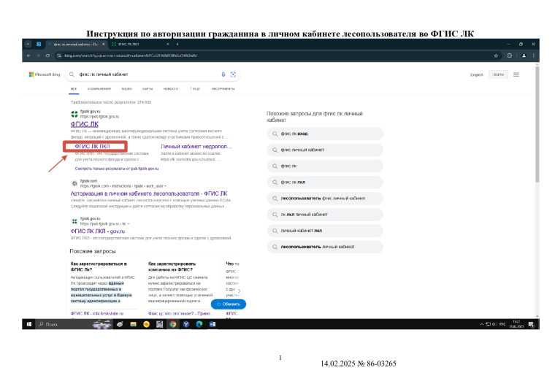The width and height of the screenshot is (555, 392).
Task: Switch to the ФГИС ЛК ЛКЛ browser tab
Action: click(x=139, y=45)
